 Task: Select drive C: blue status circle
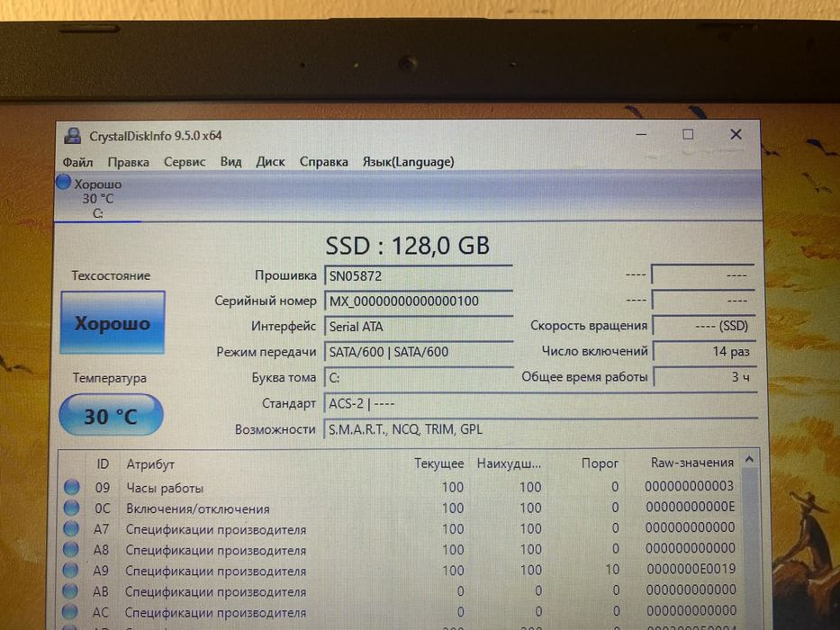[x=63, y=182]
